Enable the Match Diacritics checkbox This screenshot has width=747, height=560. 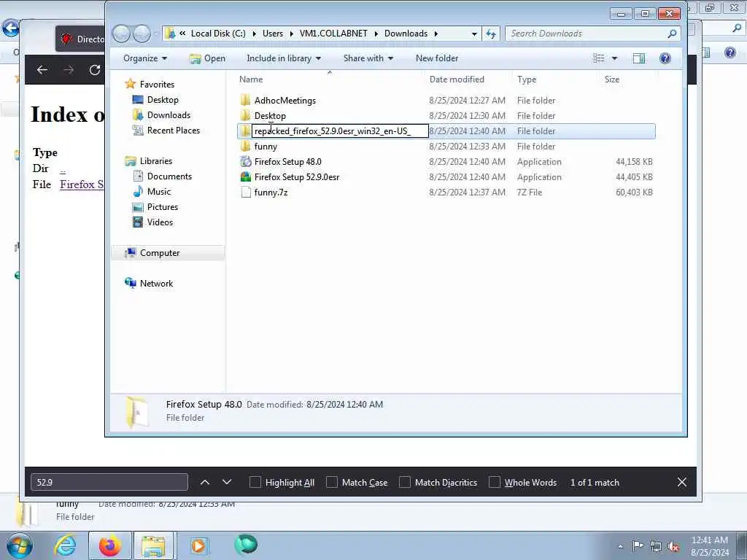point(404,483)
